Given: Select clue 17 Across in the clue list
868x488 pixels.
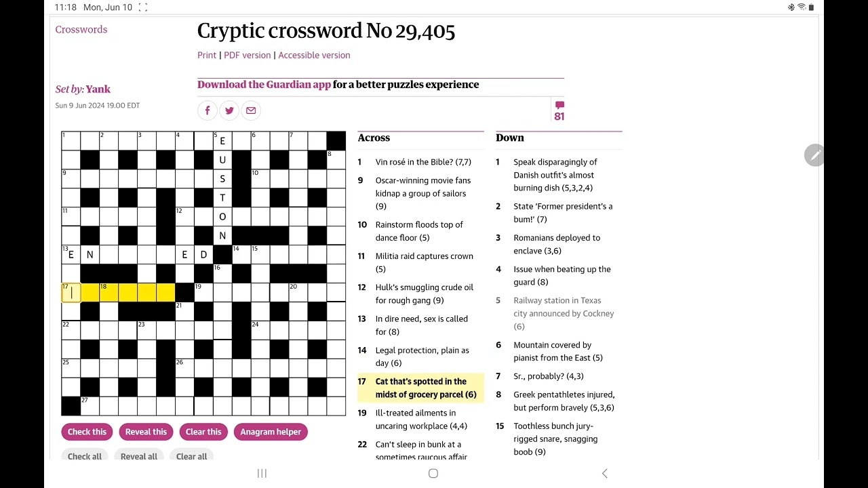Looking at the screenshot, I should click(x=420, y=388).
